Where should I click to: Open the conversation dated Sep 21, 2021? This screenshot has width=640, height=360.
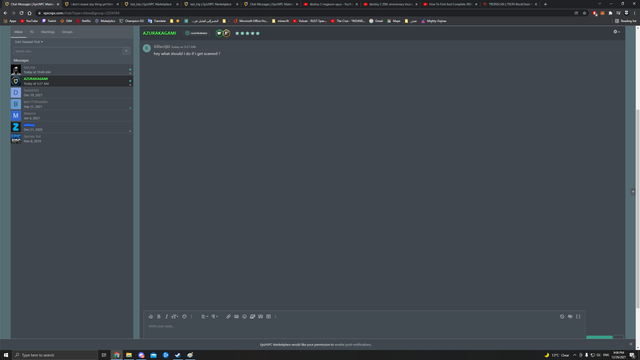point(72,104)
